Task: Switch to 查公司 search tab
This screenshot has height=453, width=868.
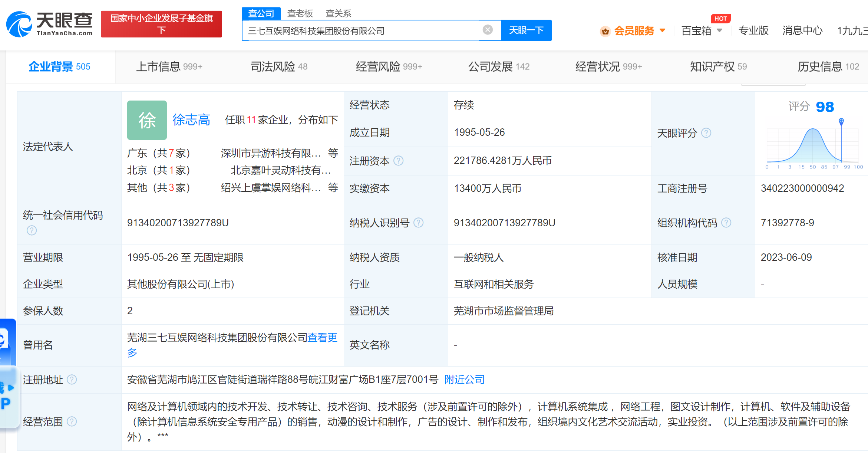Action: click(x=261, y=13)
